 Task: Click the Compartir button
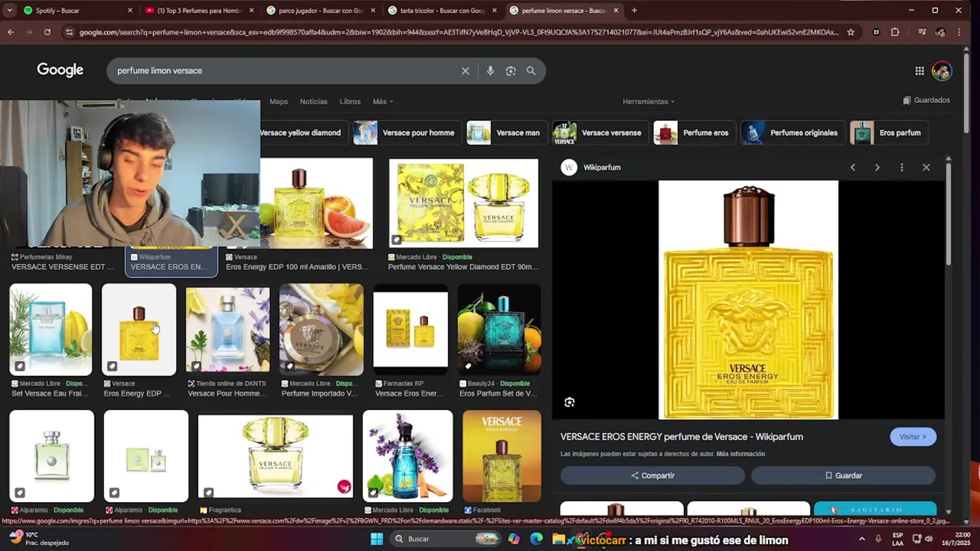[x=652, y=475]
